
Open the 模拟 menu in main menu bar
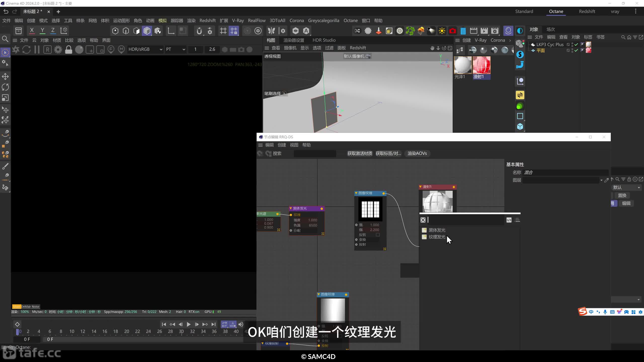click(x=163, y=21)
